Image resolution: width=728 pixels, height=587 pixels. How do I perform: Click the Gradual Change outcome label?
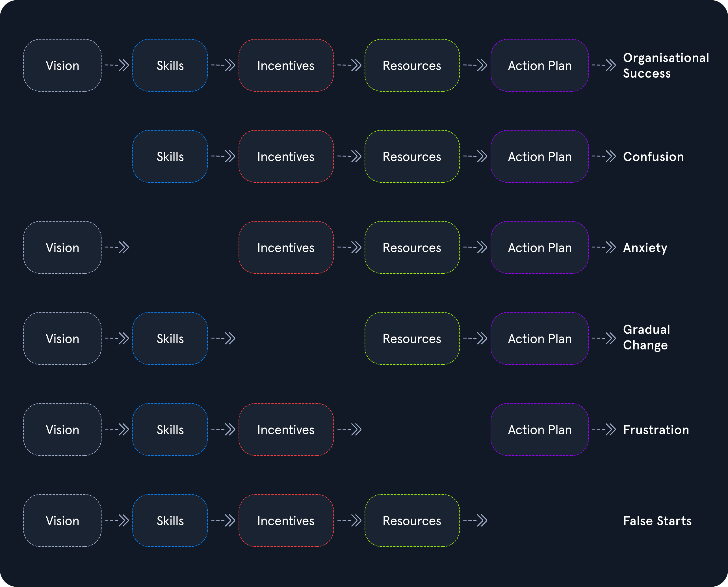click(647, 337)
